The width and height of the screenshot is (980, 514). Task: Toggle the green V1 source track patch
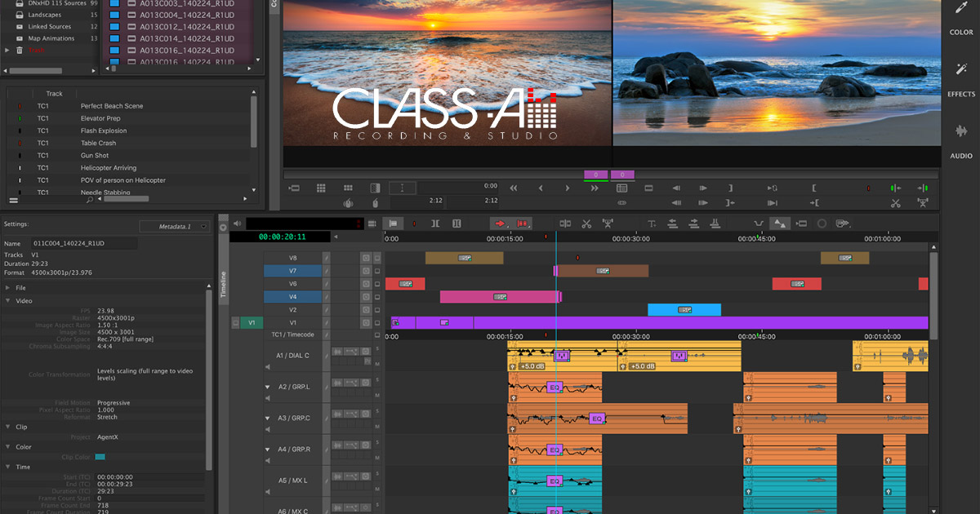(x=252, y=323)
